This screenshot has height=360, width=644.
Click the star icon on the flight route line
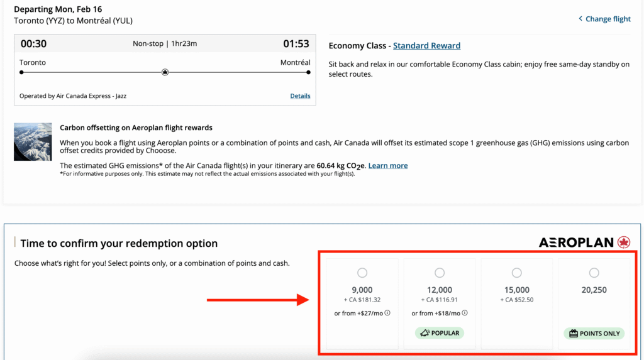165,72
